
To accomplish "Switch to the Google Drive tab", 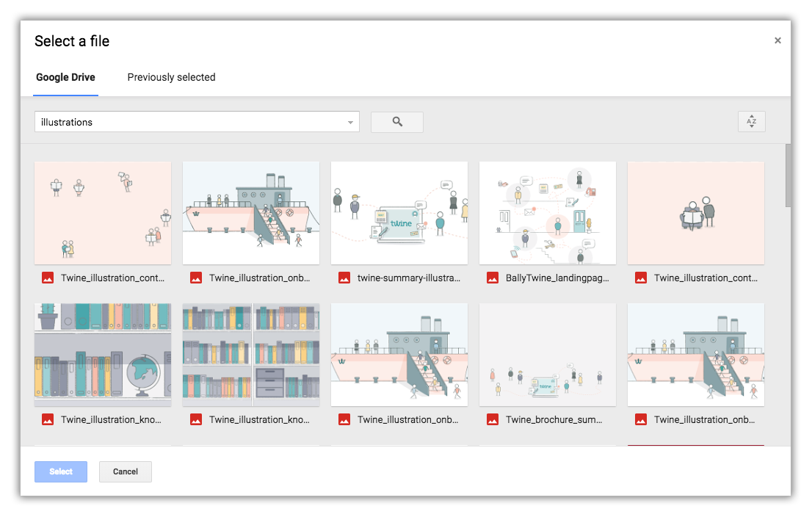I will (x=65, y=77).
